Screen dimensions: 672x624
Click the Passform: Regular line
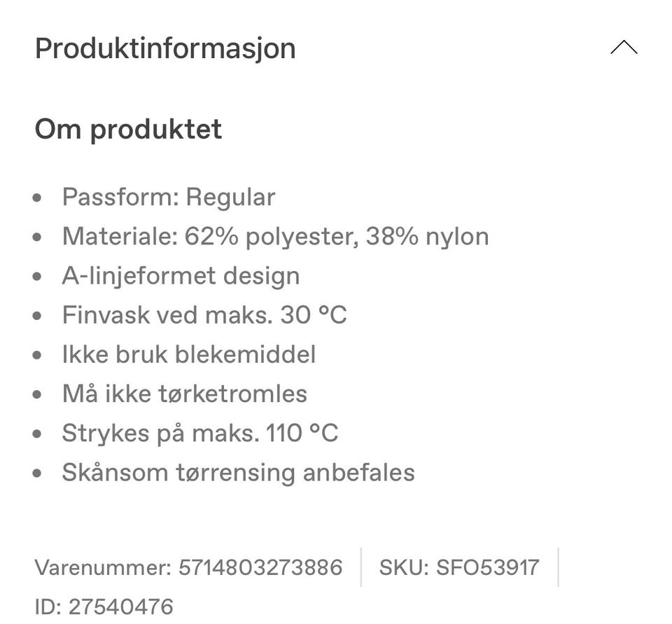pos(168,197)
